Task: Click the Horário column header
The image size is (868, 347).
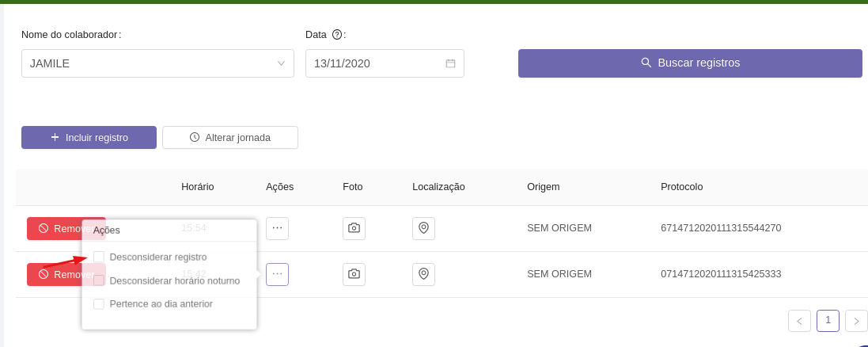Action: click(x=198, y=187)
